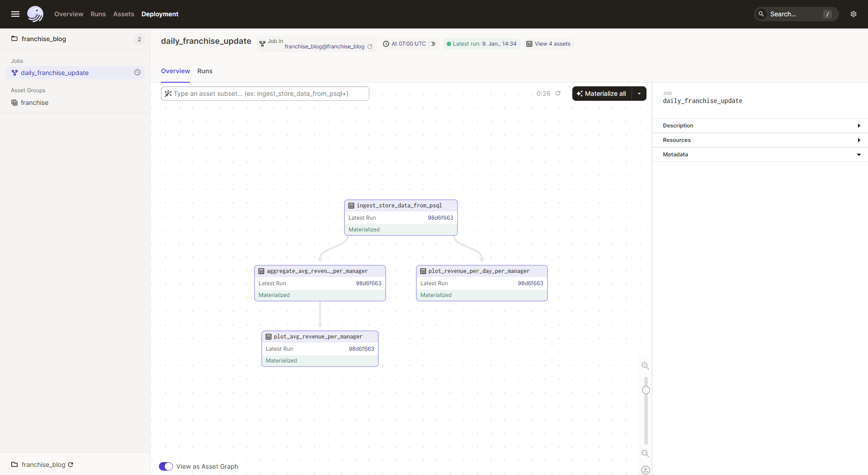Select plot_revenue_per_day_per_manager asset node

(x=482, y=283)
